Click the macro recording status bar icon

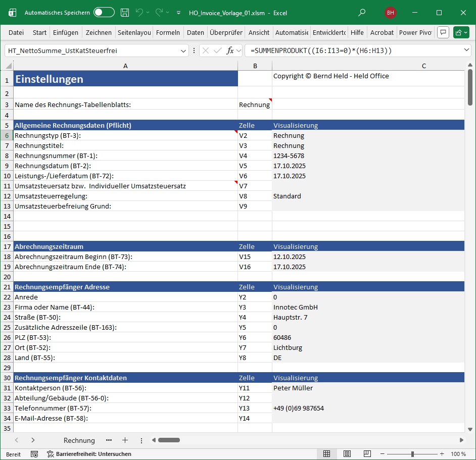tap(34, 454)
